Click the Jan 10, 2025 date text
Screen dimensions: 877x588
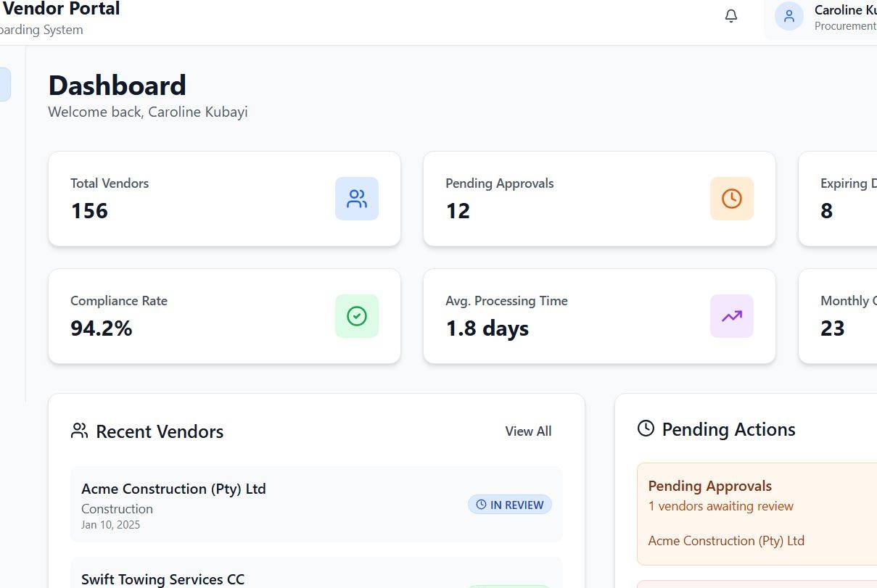(x=110, y=525)
